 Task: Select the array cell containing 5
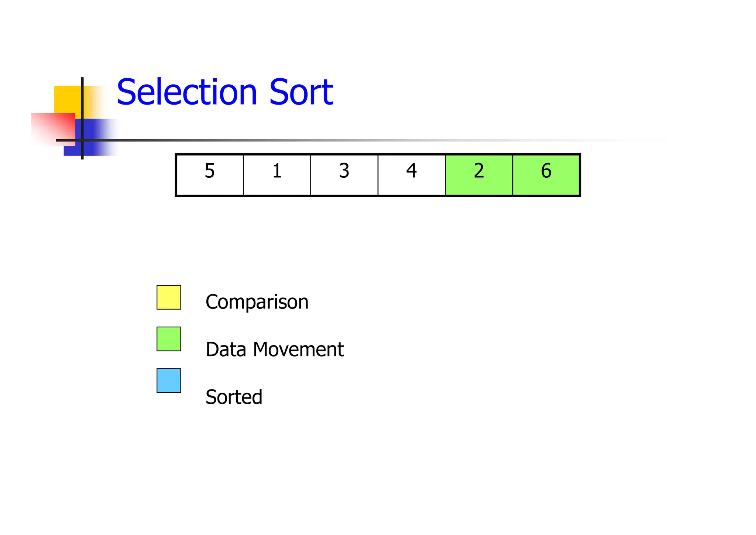[x=210, y=175]
